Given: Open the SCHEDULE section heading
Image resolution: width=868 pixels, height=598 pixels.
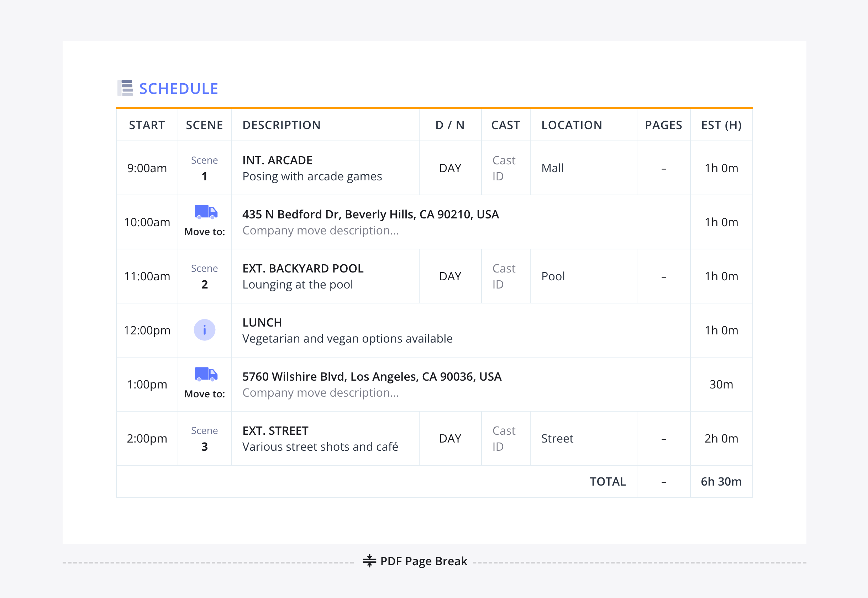Looking at the screenshot, I should pos(178,89).
